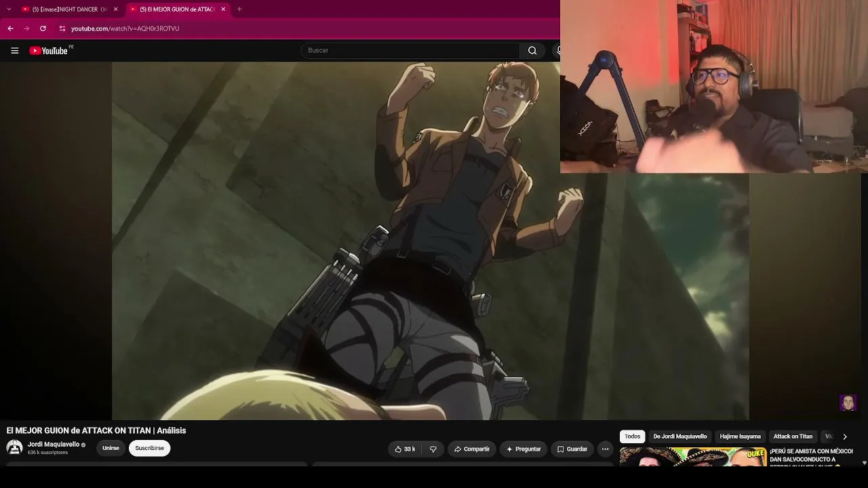868x488 pixels.
Task: Focus the Buscar search field
Action: click(x=410, y=50)
